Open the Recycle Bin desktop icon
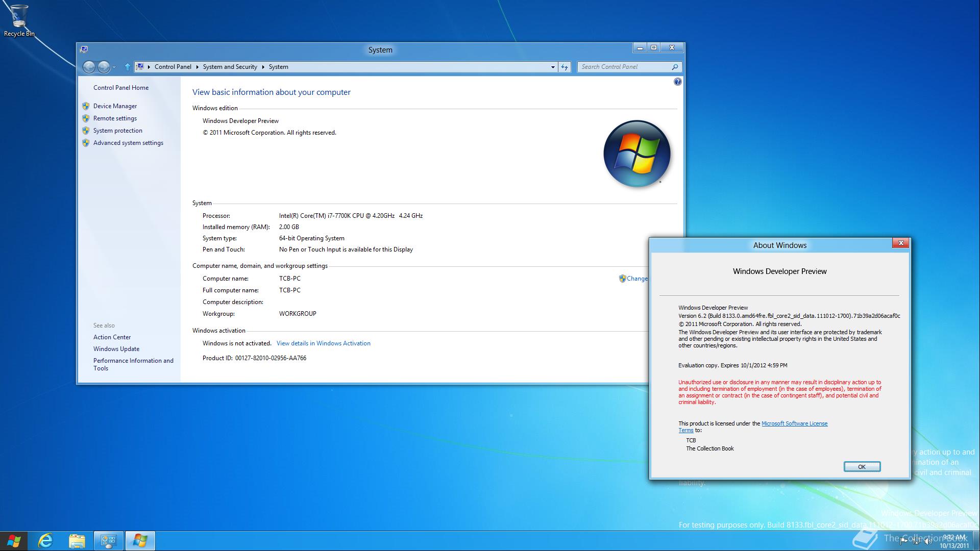980x551 pixels. pyautogui.click(x=19, y=20)
